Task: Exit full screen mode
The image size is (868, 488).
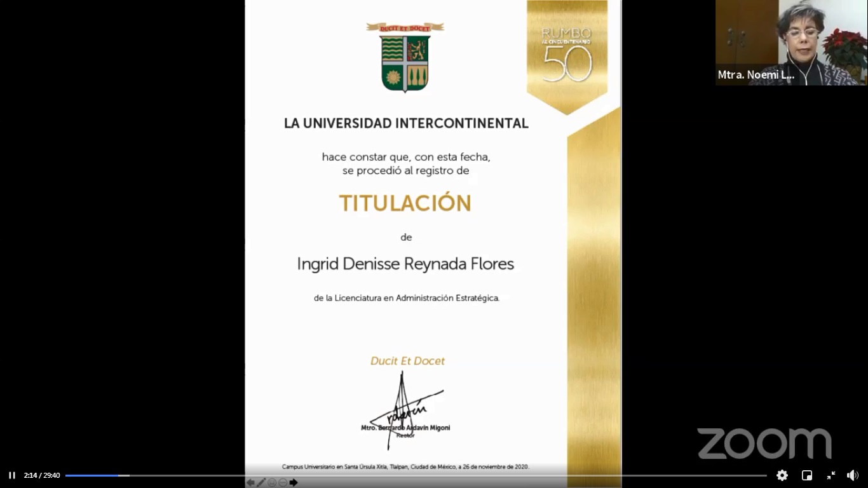Action: 831,475
